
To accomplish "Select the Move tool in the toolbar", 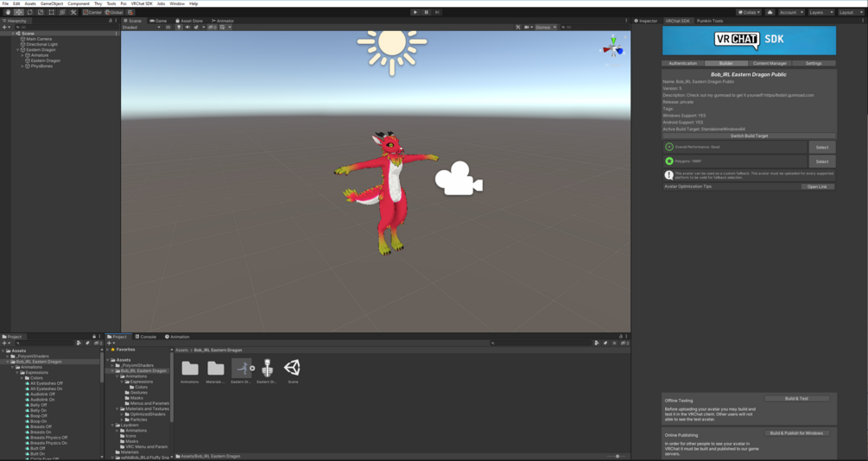I will coord(19,12).
